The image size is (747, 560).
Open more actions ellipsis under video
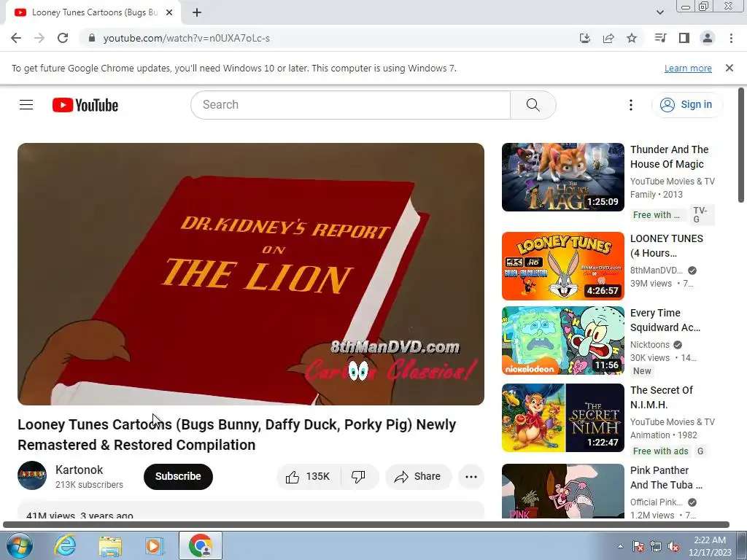tap(471, 477)
